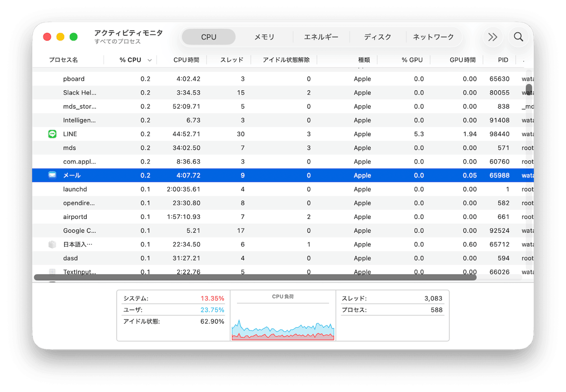The width and height of the screenshot is (566, 392).
Task: Open the search magnifying glass icon
Action: click(x=519, y=37)
